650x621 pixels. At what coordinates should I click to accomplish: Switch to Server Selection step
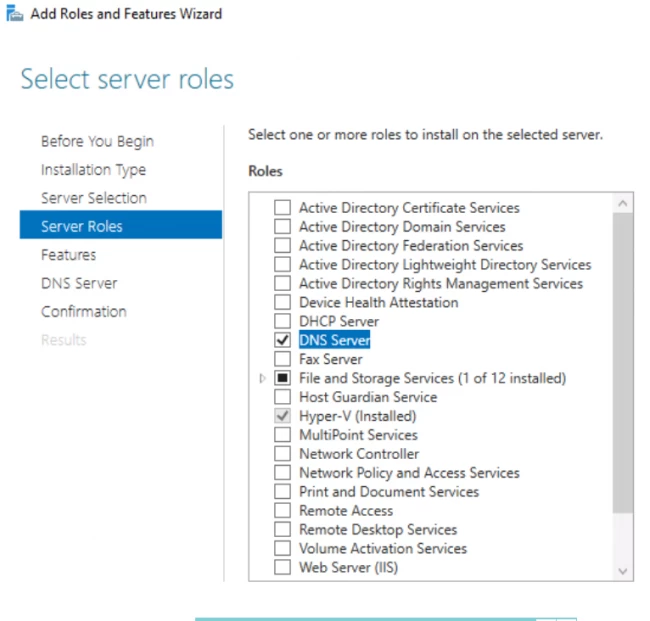tap(94, 198)
